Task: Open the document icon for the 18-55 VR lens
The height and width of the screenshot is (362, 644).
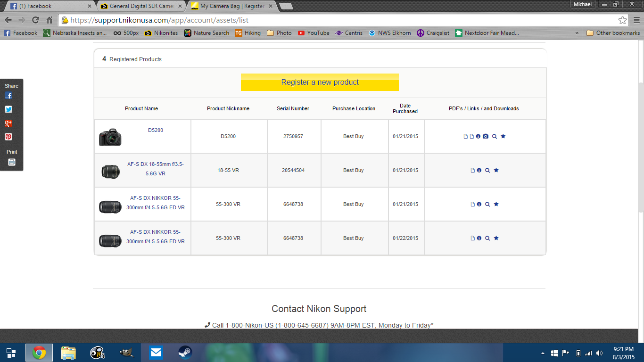Action: tap(473, 170)
